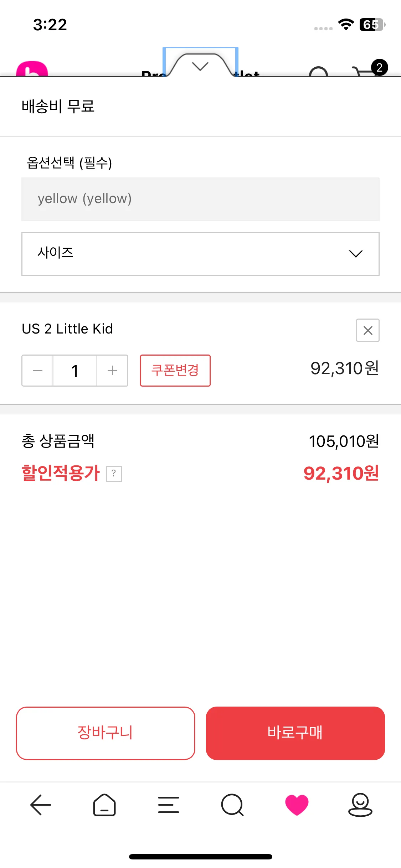Tap the back arrow icon
Screen dimensions: 401x868
point(41,805)
